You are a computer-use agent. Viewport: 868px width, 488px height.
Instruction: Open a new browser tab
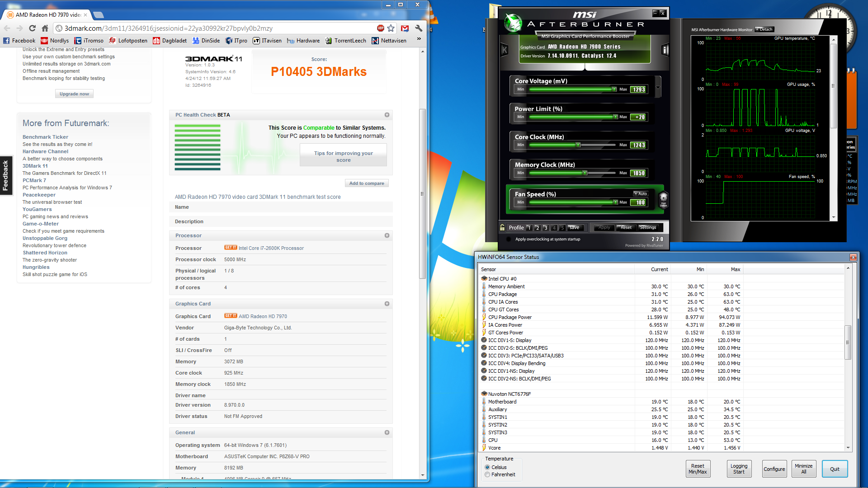pos(98,15)
